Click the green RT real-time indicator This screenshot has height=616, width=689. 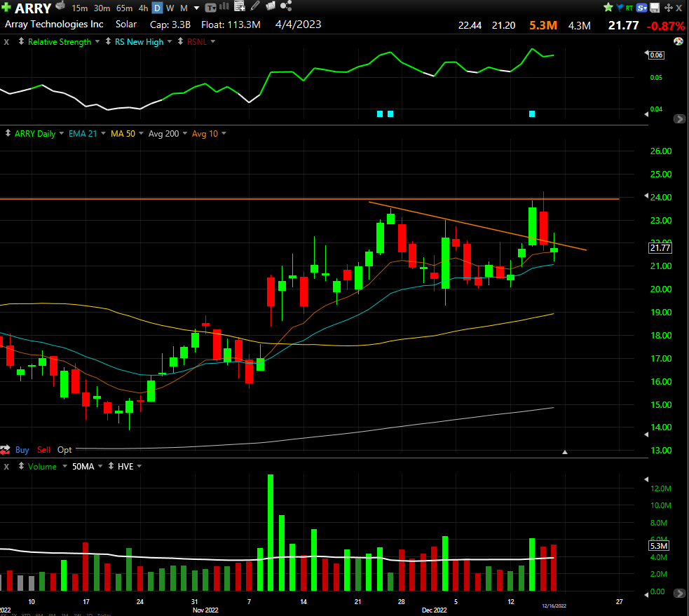(x=629, y=8)
